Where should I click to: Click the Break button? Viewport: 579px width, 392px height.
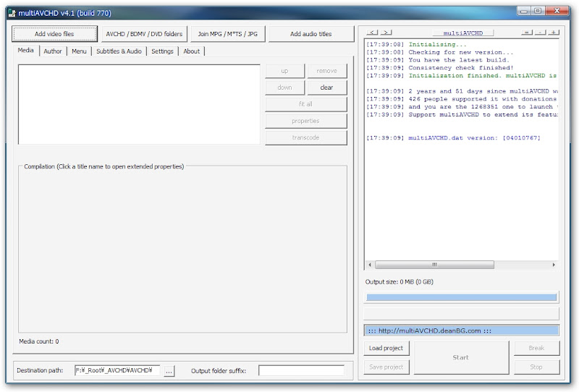tap(536, 348)
